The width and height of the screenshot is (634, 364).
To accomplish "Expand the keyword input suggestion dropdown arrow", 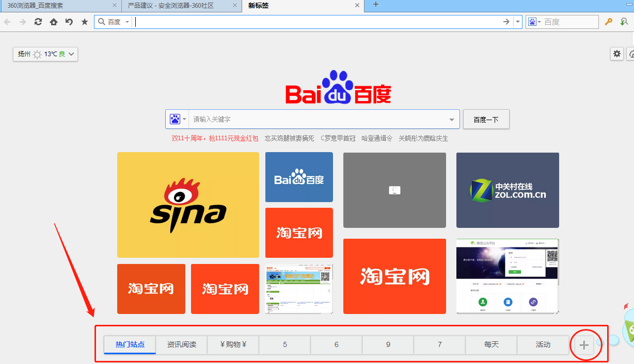I will click(x=452, y=120).
